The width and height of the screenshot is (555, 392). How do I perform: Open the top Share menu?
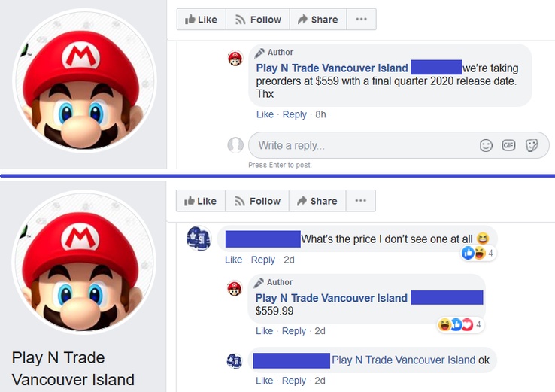tap(317, 20)
